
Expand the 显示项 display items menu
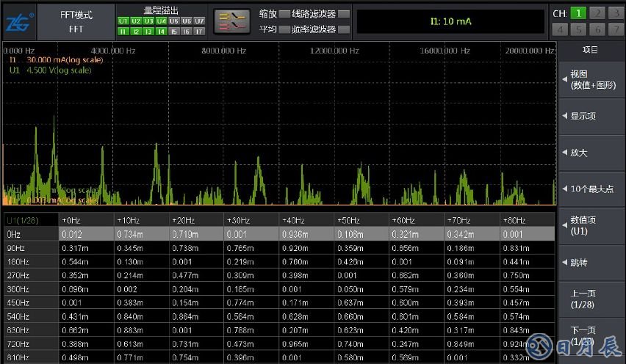591,116
